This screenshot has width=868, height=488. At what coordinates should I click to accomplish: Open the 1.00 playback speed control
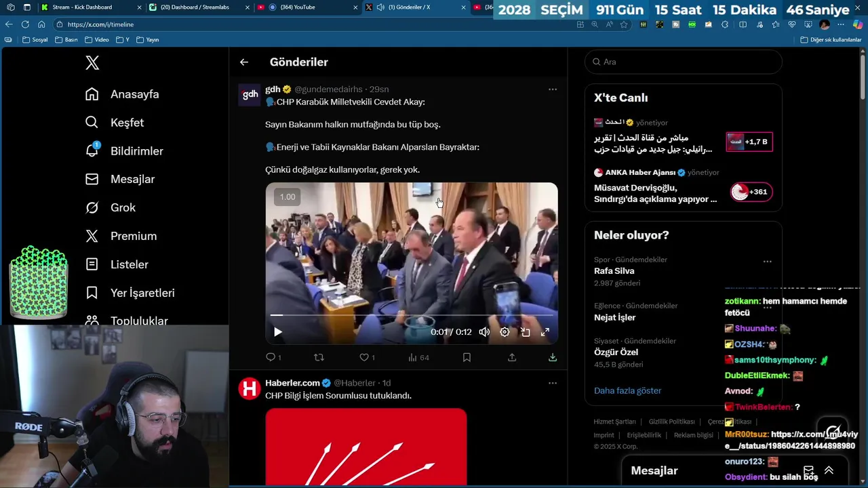(x=288, y=197)
